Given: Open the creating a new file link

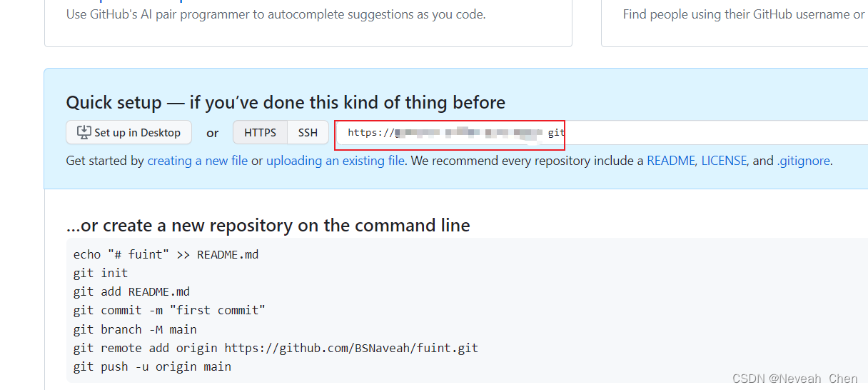Looking at the screenshot, I should pyautogui.click(x=198, y=161).
